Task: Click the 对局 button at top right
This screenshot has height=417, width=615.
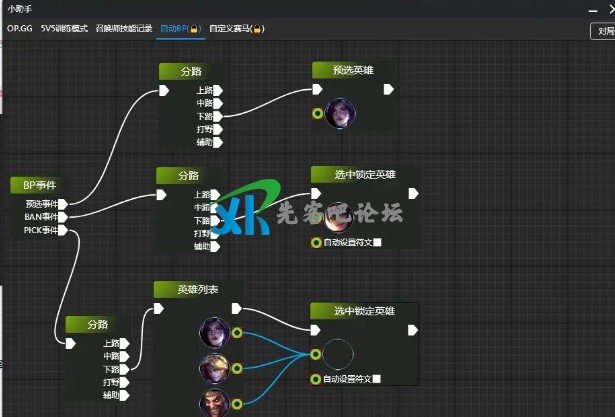Action: pyautogui.click(x=603, y=31)
